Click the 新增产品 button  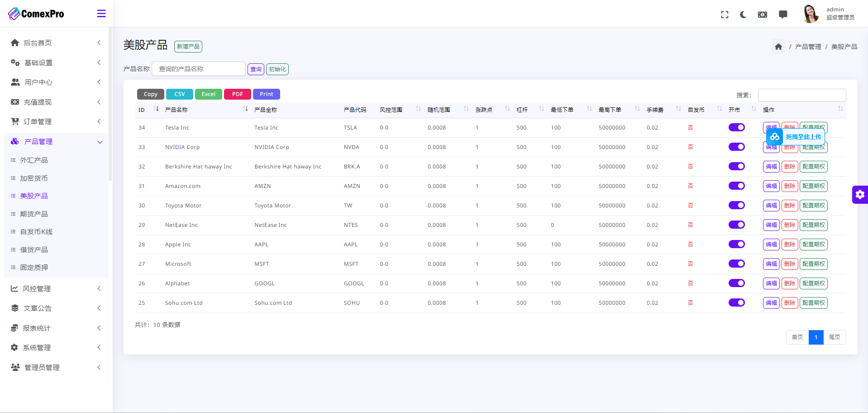point(188,47)
